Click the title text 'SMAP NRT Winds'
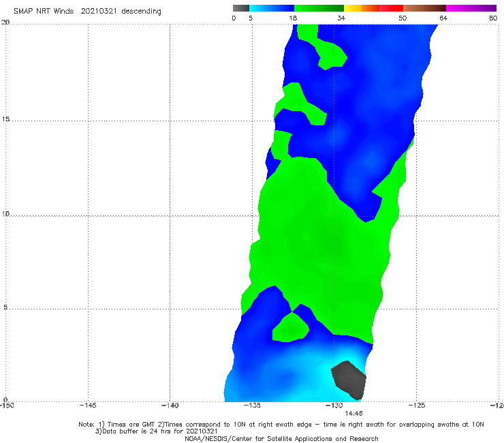 point(44,11)
